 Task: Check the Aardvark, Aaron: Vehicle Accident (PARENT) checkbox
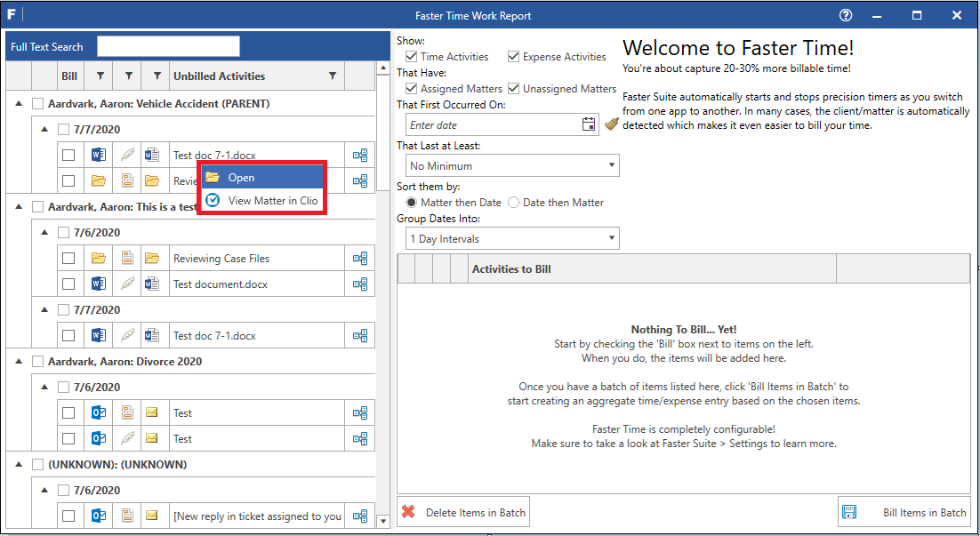pyautogui.click(x=38, y=104)
